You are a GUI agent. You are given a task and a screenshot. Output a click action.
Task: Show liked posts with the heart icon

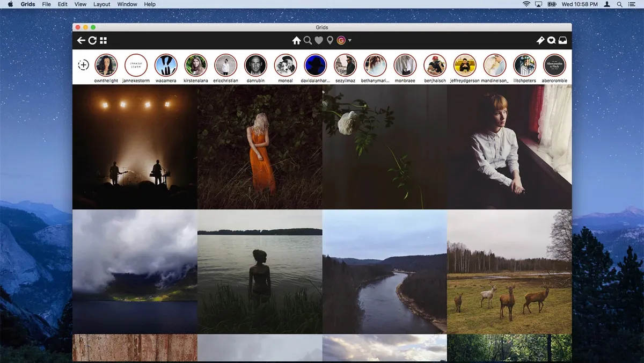[x=319, y=40]
